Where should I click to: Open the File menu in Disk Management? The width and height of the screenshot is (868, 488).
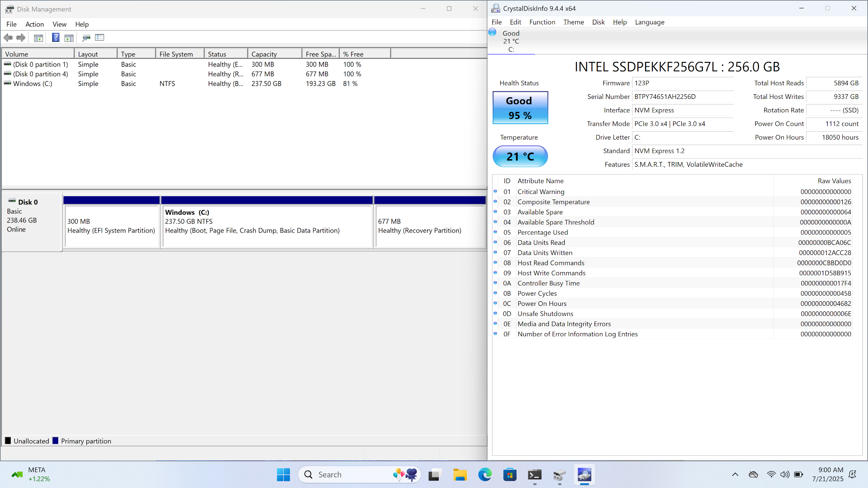pos(11,24)
